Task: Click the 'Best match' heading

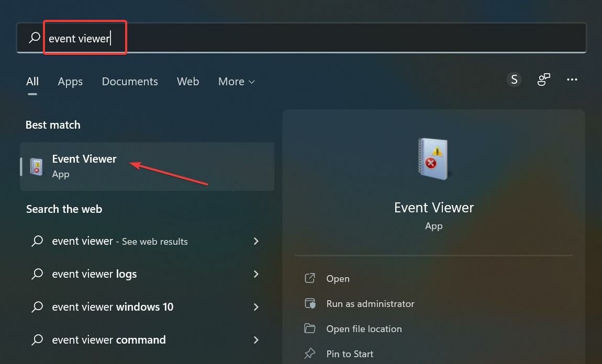Action: coord(53,125)
